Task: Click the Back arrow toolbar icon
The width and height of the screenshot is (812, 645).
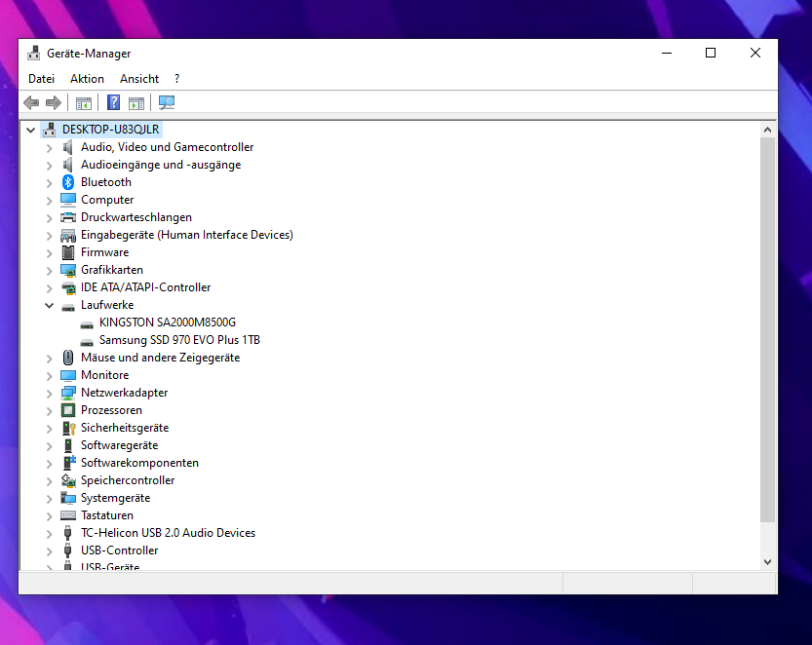Action: click(x=31, y=102)
